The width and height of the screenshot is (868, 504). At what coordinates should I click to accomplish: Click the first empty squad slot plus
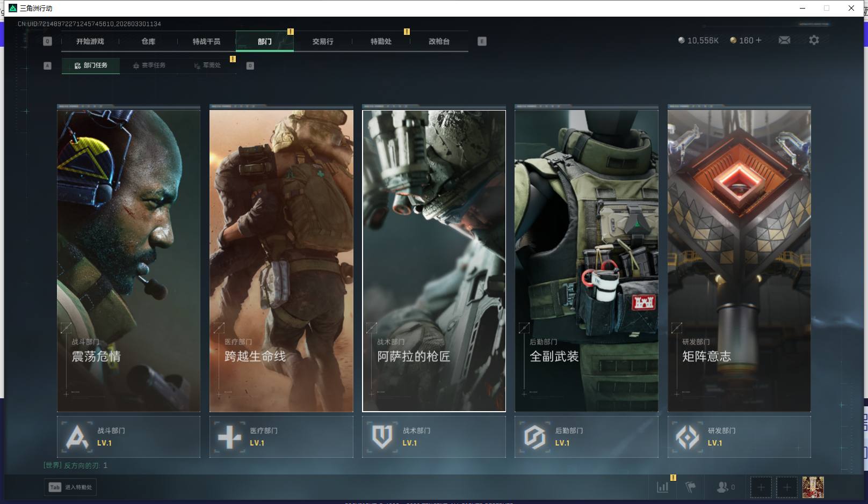761,487
